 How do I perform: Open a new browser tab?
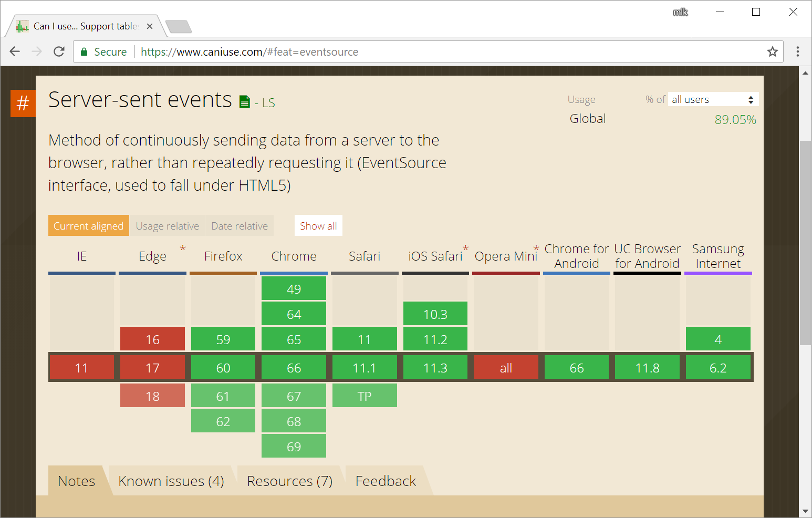coord(179,26)
